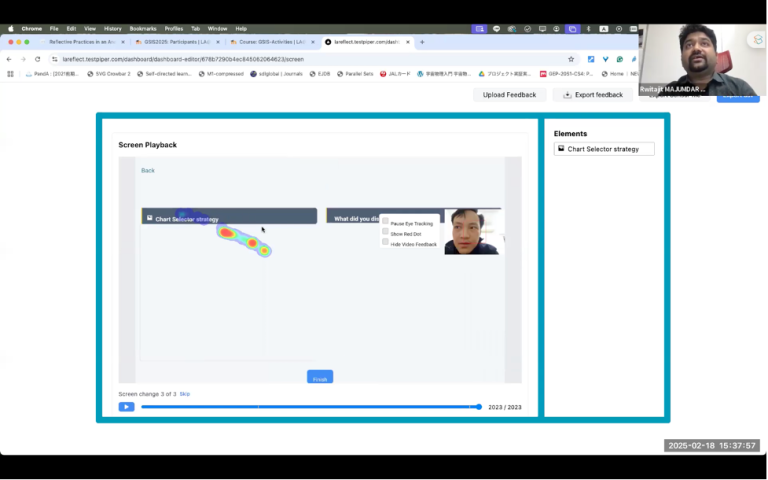This screenshot has height=480, width=768.
Task: Click the browser reload icon
Action: (37, 59)
